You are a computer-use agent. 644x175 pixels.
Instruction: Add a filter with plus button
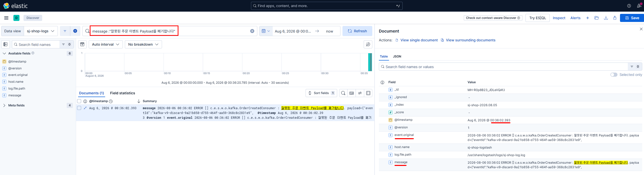tap(75, 31)
